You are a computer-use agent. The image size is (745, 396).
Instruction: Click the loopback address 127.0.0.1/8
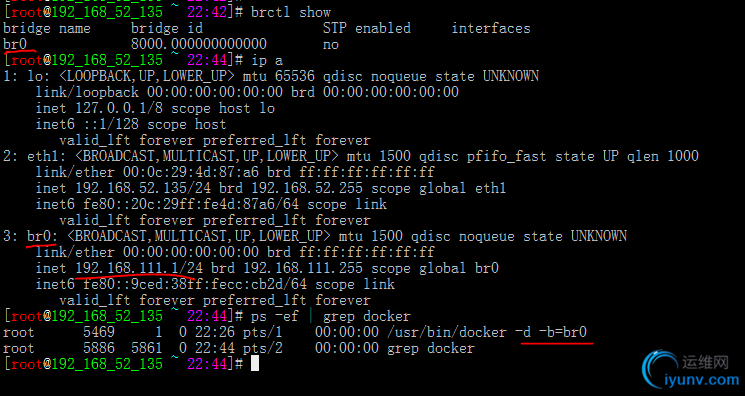119,108
